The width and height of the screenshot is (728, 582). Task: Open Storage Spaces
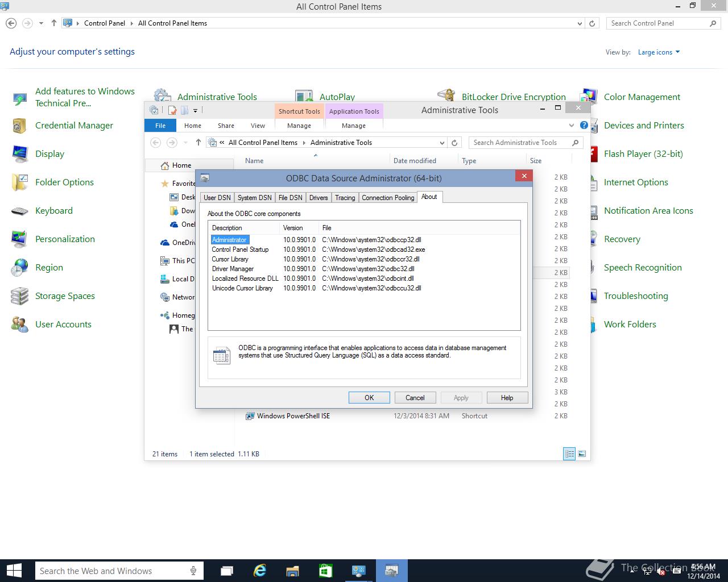tap(65, 296)
